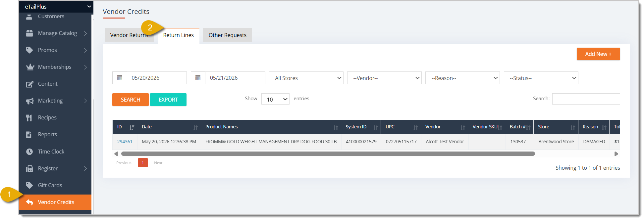
Task: Expand the Promos submenu arrow
Action: [x=85, y=50]
